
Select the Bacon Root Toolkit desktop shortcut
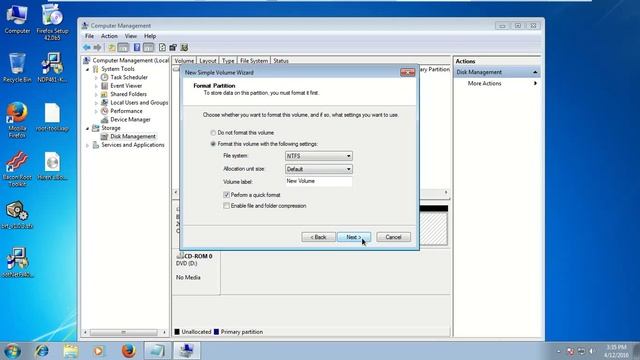(x=17, y=169)
